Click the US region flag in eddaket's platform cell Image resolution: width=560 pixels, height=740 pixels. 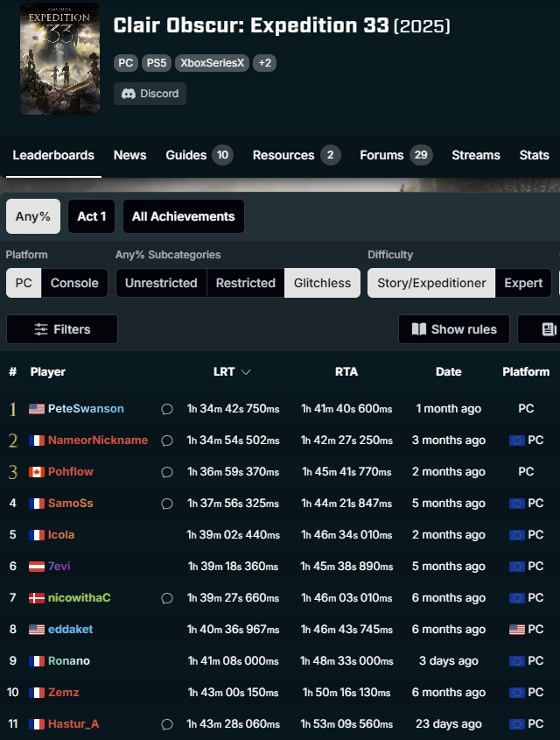pyautogui.click(x=517, y=630)
